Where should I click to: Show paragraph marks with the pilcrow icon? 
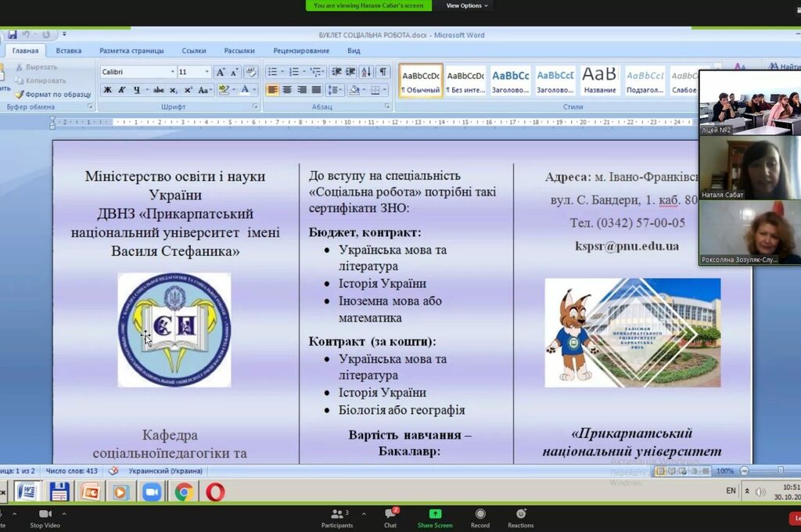point(383,72)
